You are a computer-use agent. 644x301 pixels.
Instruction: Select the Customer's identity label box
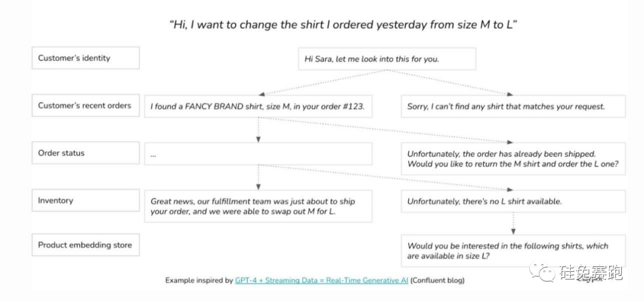pos(85,58)
